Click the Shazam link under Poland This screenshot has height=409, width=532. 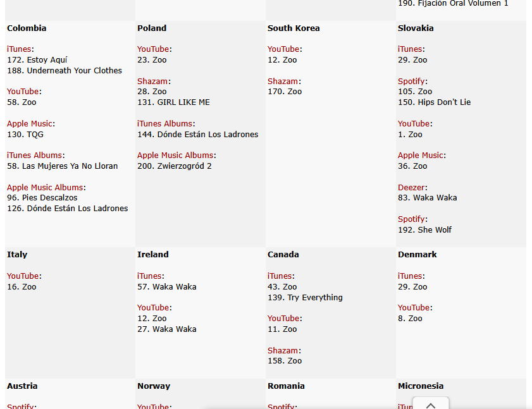pyautogui.click(x=152, y=82)
